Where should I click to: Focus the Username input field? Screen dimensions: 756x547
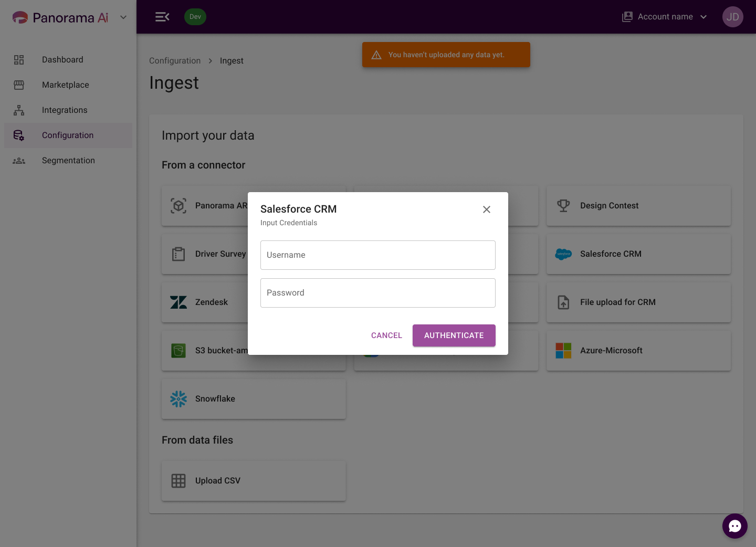378,255
